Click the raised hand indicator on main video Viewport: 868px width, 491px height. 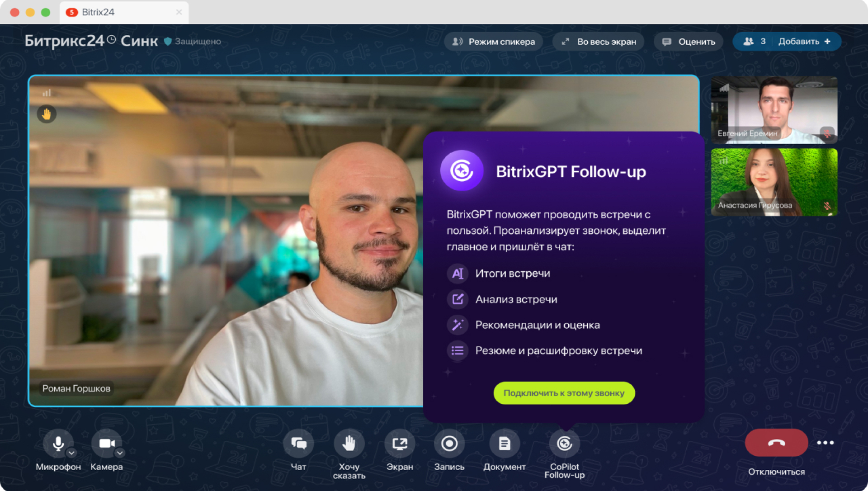click(x=47, y=114)
